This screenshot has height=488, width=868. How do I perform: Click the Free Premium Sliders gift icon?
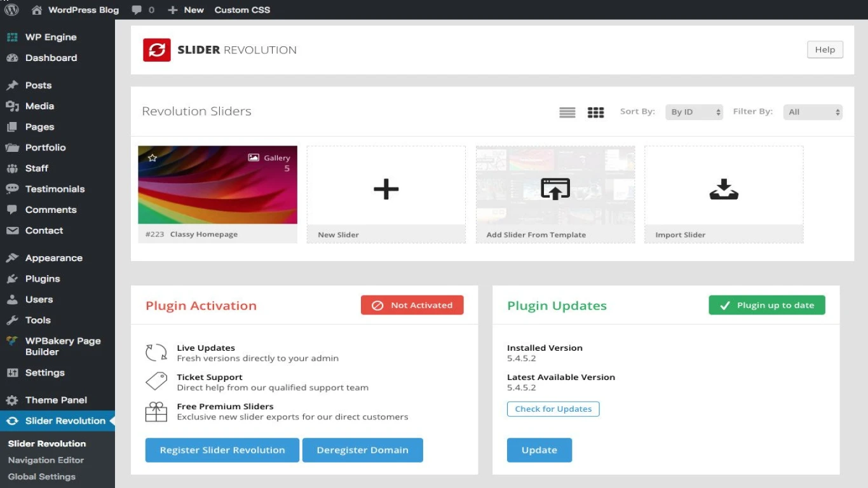pos(156,412)
